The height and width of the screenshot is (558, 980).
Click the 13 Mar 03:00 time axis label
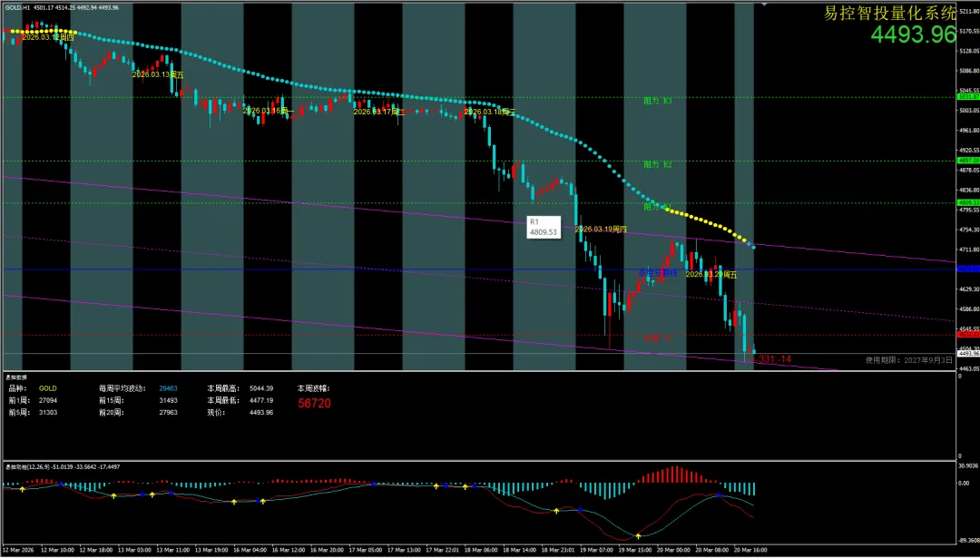pyautogui.click(x=135, y=551)
